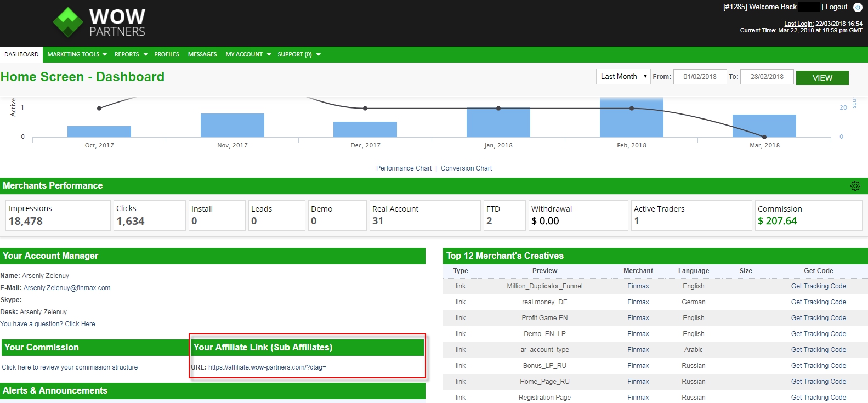Go to the Profiles tab

pyautogui.click(x=167, y=54)
